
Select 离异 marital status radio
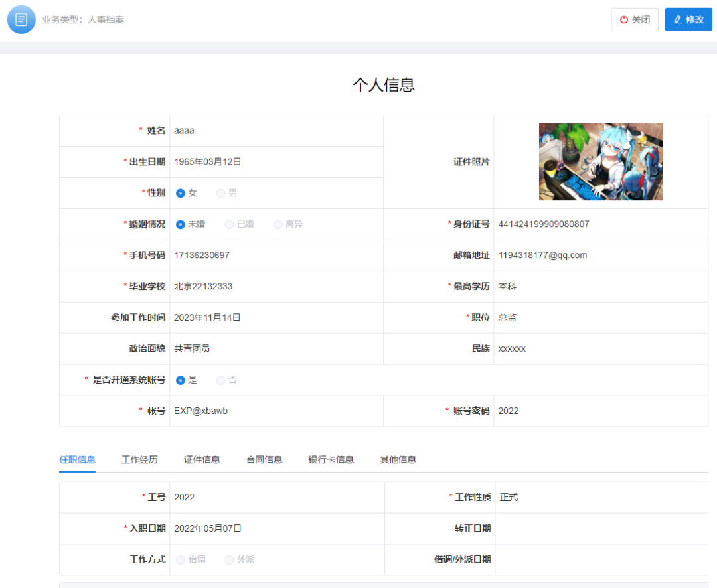point(278,224)
